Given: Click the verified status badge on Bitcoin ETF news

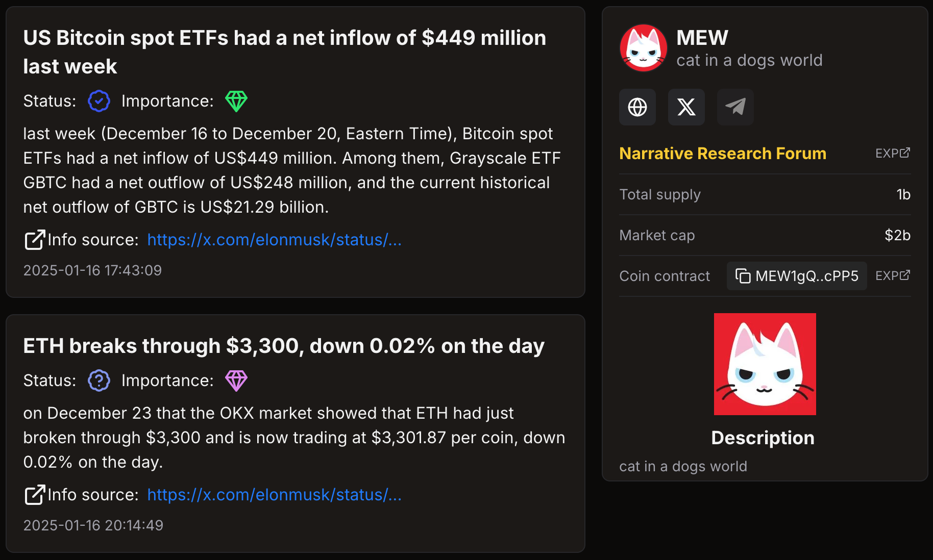Looking at the screenshot, I should coord(99,101).
